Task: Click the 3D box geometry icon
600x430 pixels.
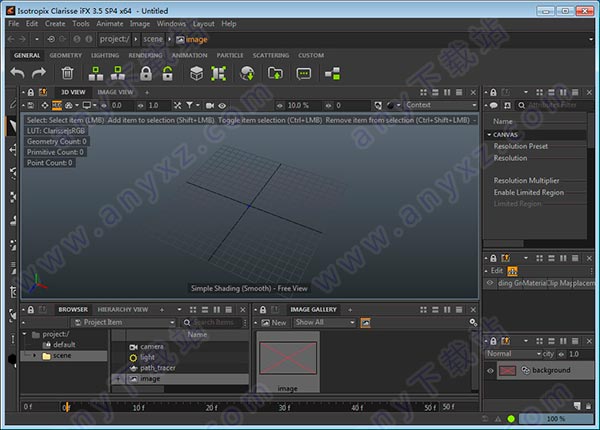Action: pos(197,73)
